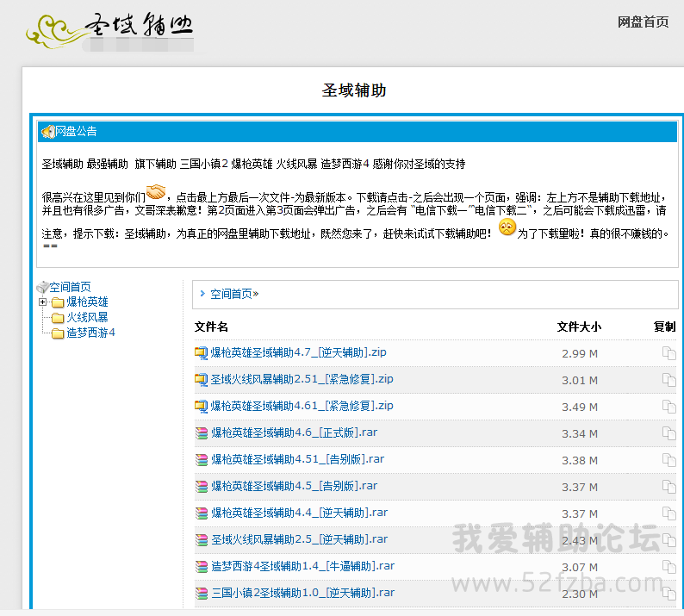
Task: Click the 文件名 column header
Action: [x=211, y=327]
